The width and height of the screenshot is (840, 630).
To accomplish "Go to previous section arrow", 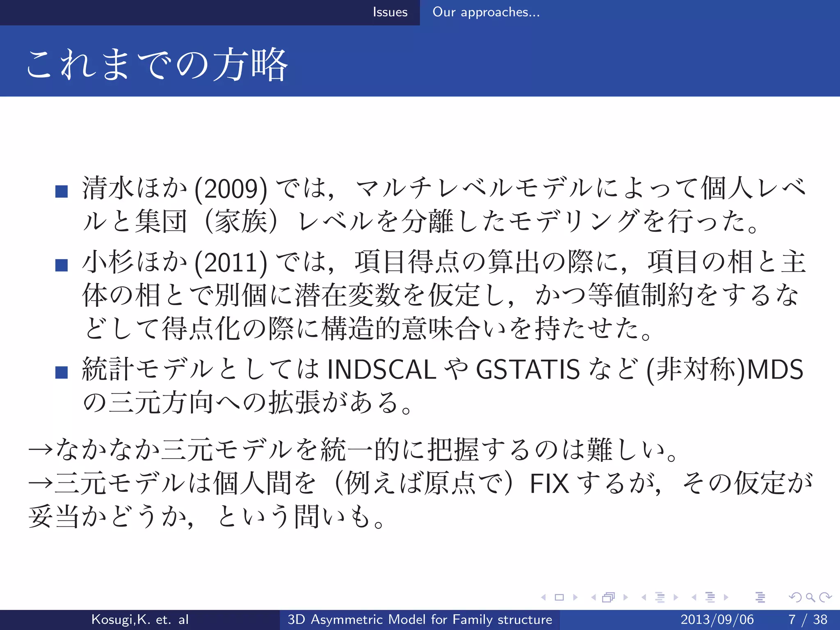I will [694, 597].
